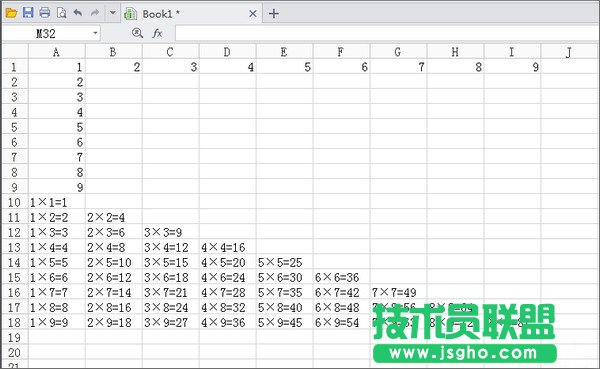
Task: Click the Open folder icon
Action: 11,13
